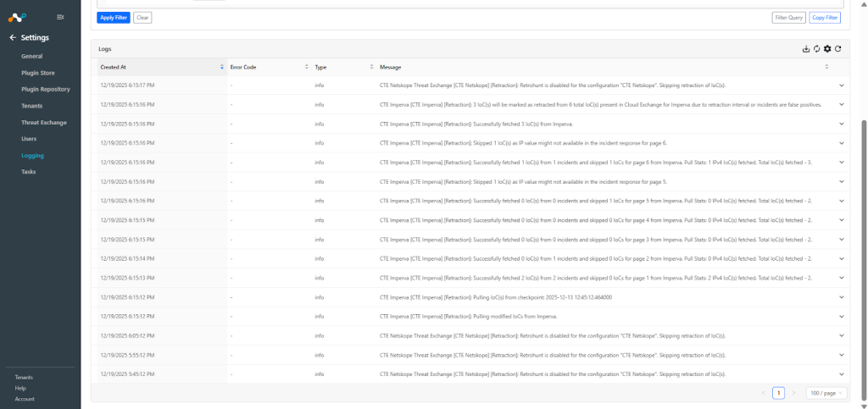Viewport: 868px width, 409px height.
Task: Open the General settings page
Action: (32, 57)
